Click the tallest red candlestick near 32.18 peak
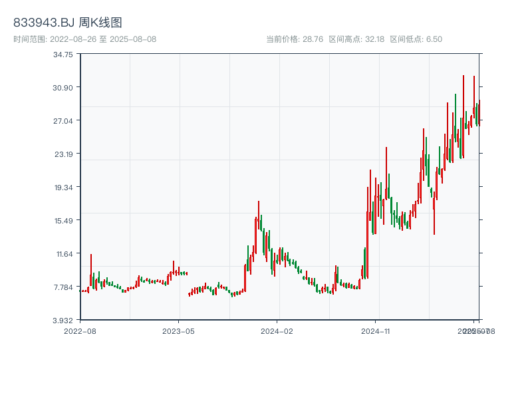Image resolution: width=532 pixels, height=399 pixels. click(x=463, y=117)
